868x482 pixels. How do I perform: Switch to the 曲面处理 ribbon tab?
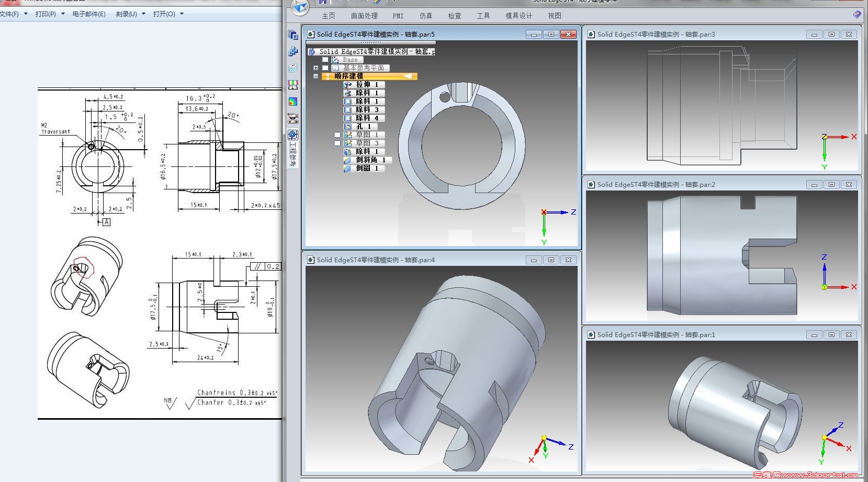[364, 16]
